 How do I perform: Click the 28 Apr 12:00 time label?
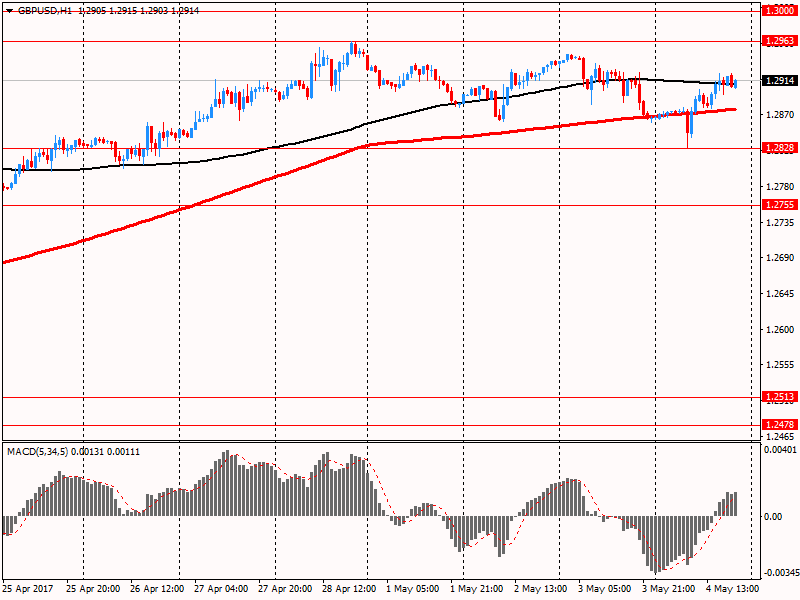[x=349, y=589]
